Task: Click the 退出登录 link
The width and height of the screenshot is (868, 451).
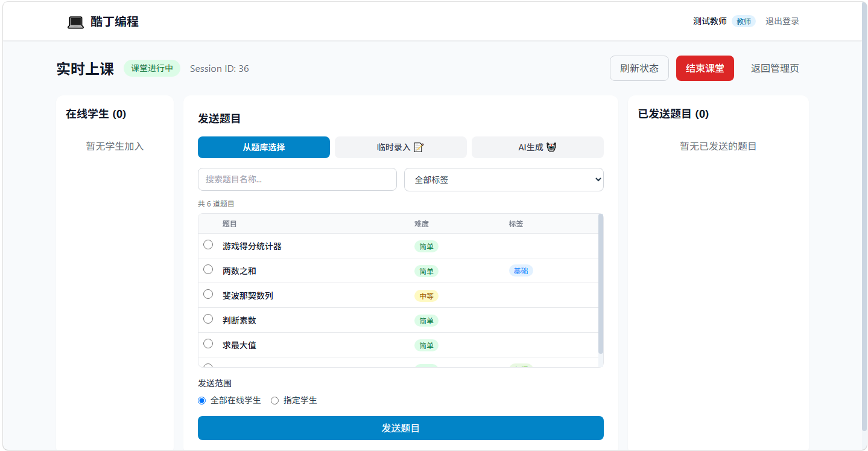Action: (782, 21)
